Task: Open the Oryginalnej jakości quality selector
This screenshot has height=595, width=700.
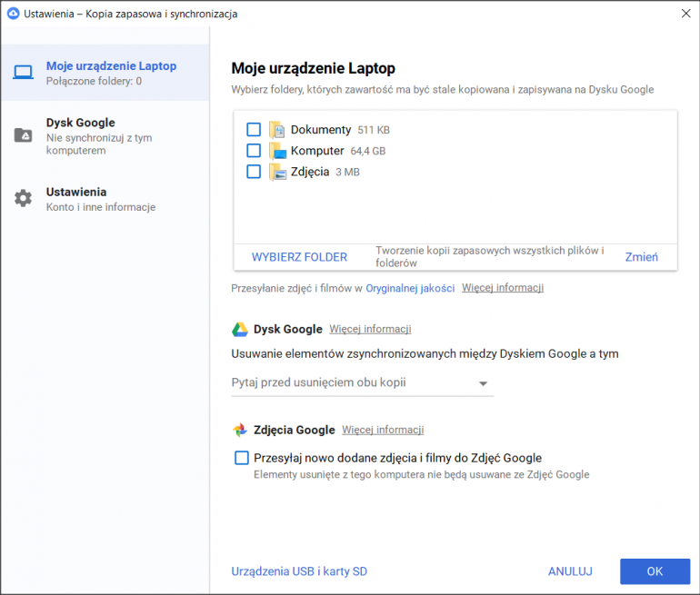Action: [410, 288]
